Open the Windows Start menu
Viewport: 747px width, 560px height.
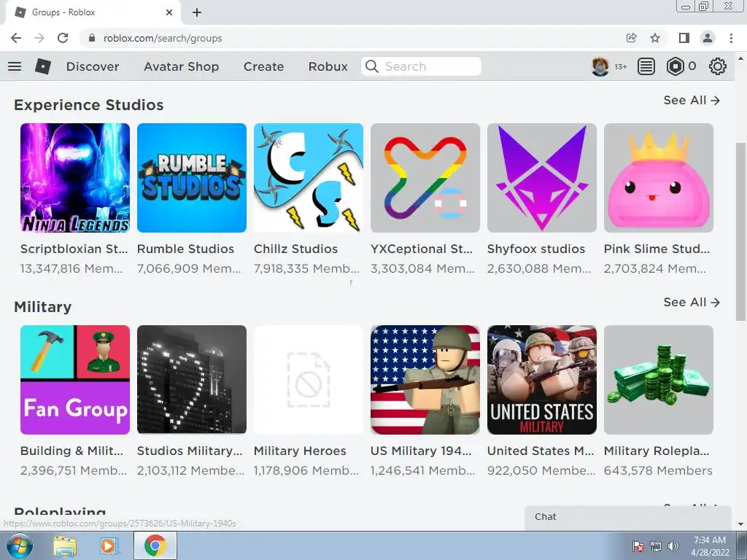20,545
